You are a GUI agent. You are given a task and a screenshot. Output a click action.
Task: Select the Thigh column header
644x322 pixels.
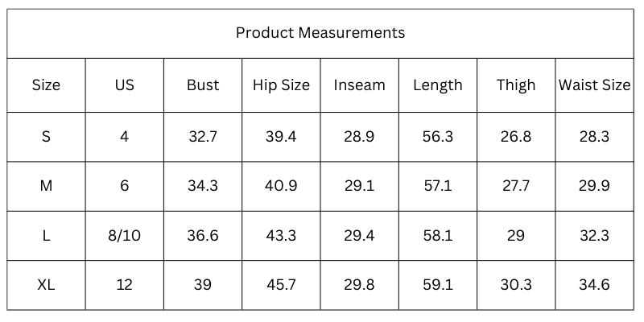[516, 85]
